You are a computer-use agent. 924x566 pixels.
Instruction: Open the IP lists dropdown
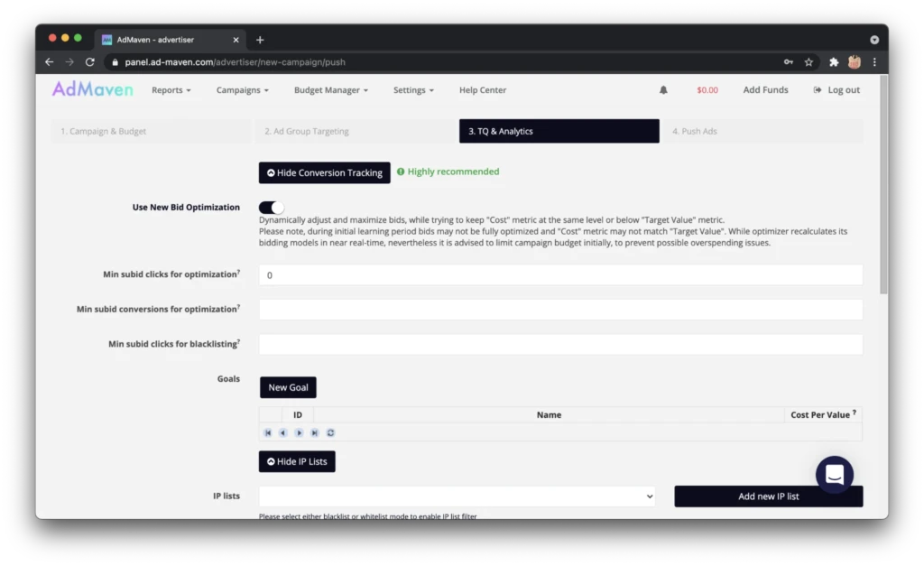click(x=457, y=496)
